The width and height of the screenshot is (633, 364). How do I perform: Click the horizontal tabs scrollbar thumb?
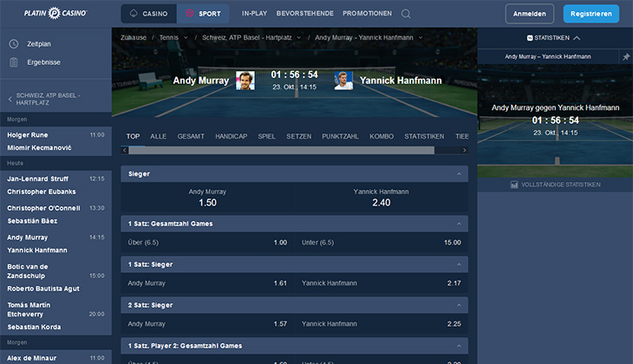(x=281, y=150)
